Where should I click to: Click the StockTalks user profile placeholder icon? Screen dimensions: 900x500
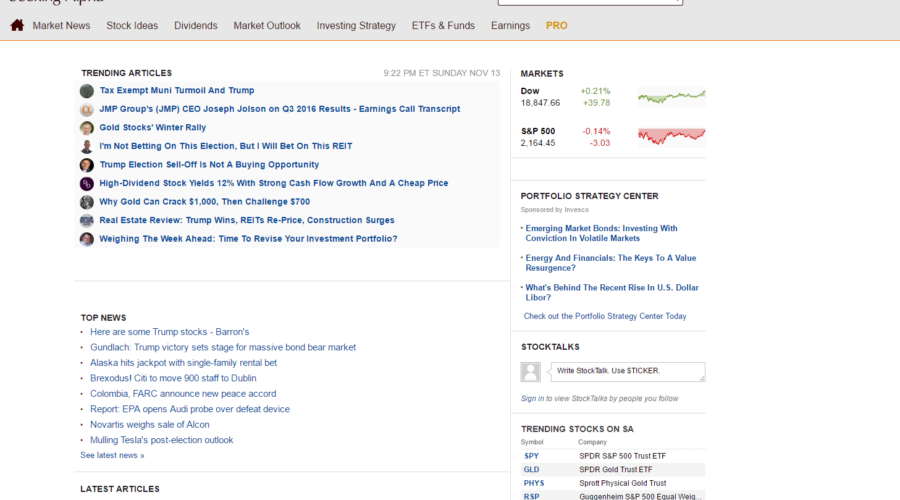pos(530,372)
